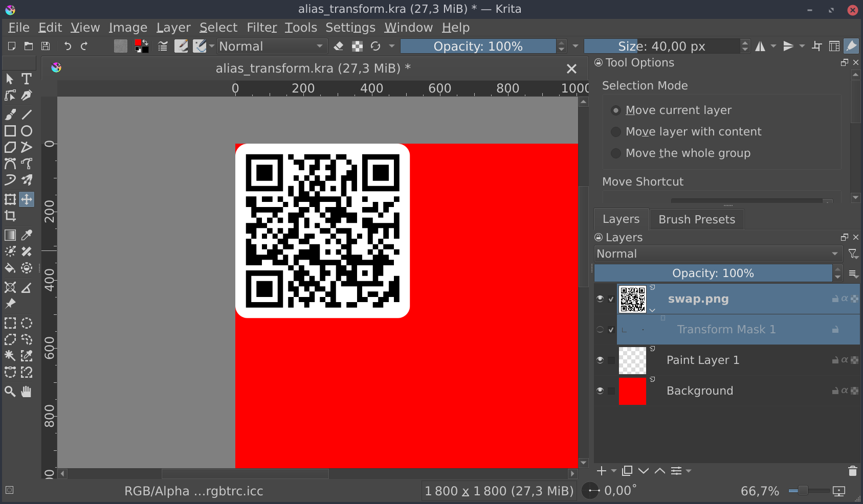This screenshot has height=504, width=863.
Task: Open the Filter menu
Action: click(261, 28)
